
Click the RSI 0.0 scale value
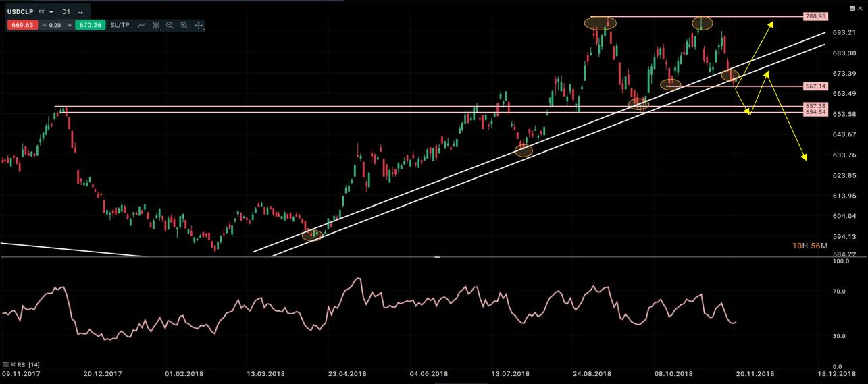coord(838,366)
